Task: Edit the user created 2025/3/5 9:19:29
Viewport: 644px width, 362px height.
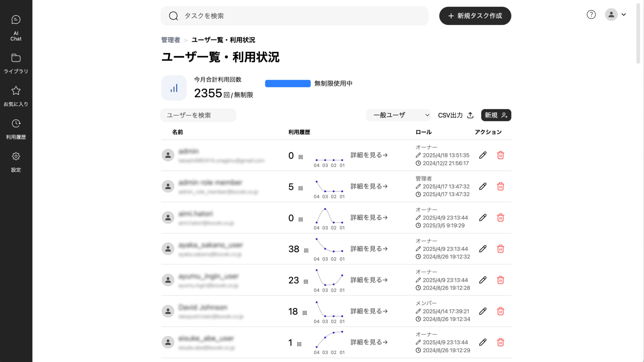Action: [483, 218]
